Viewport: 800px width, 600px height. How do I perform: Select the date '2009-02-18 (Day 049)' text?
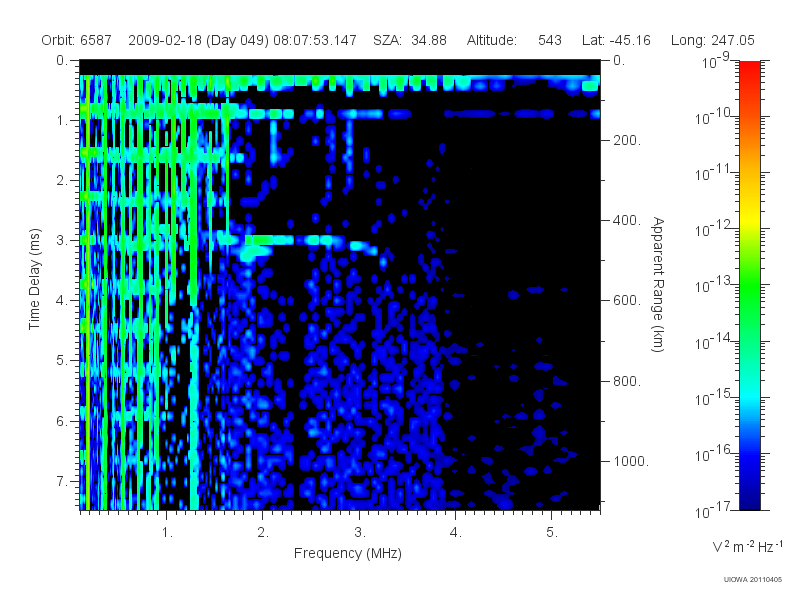[198, 40]
